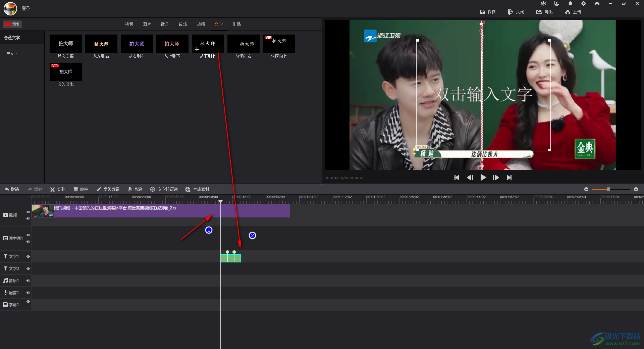The width and height of the screenshot is (644, 349).
Task: Play the preview video
Action: [x=483, y=178]
